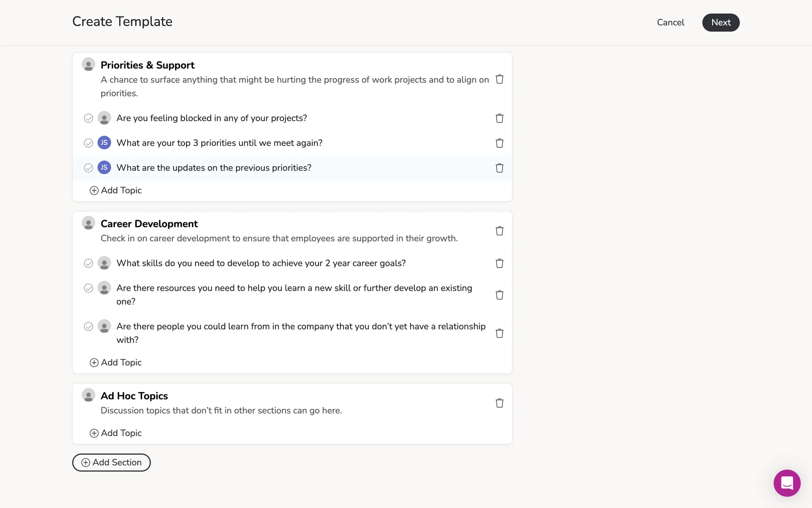This screenshot has width=812, height=508.
Task: Delete 'Are you feeling blocked' topic
Action: pos(499,118)
